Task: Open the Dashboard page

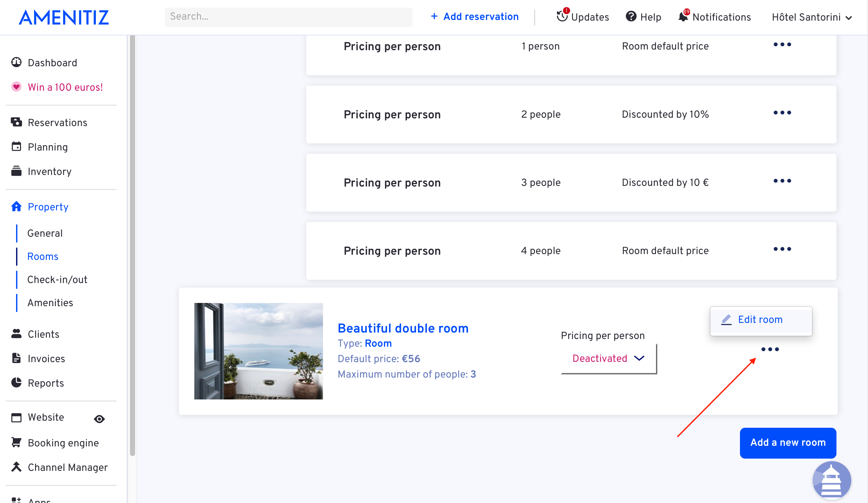Action: (x=52, y=63)
